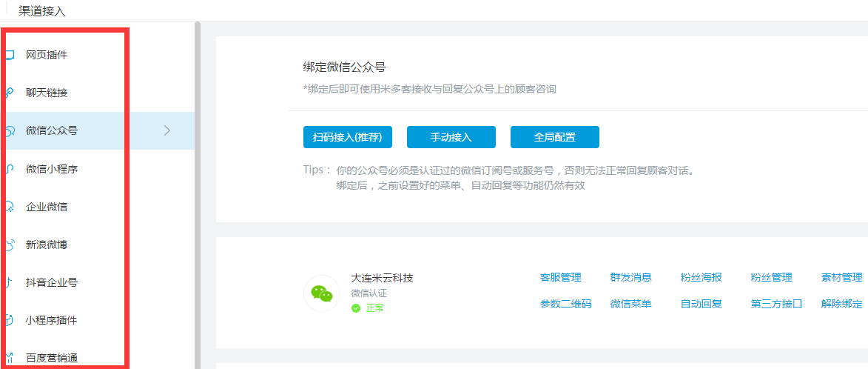Viewport: 868px width, 369px height.
Task: Click the green WeChat account avatar
Action: tap(322, 293)
